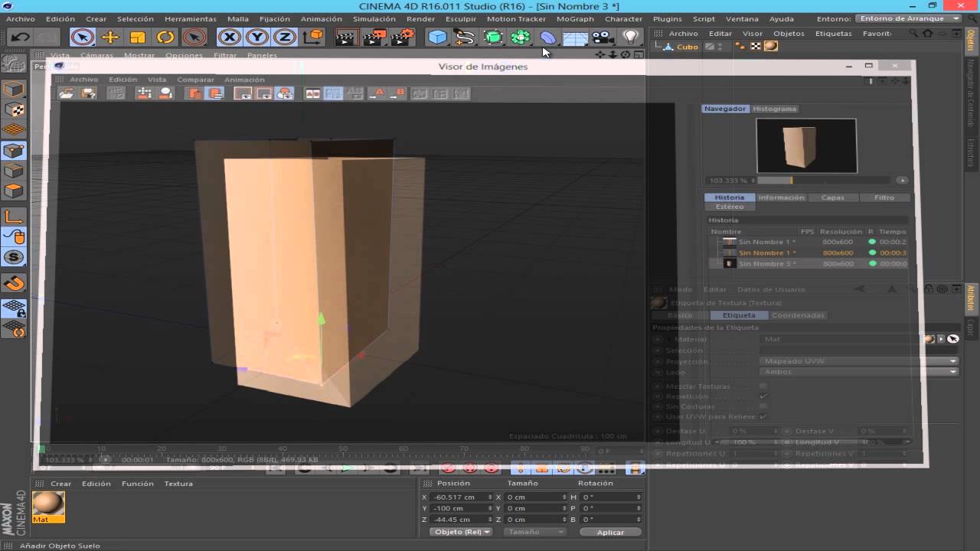Open the Lado Ambos dropdown
Viewport: 980px width, 551px height.
click(860, 372)
